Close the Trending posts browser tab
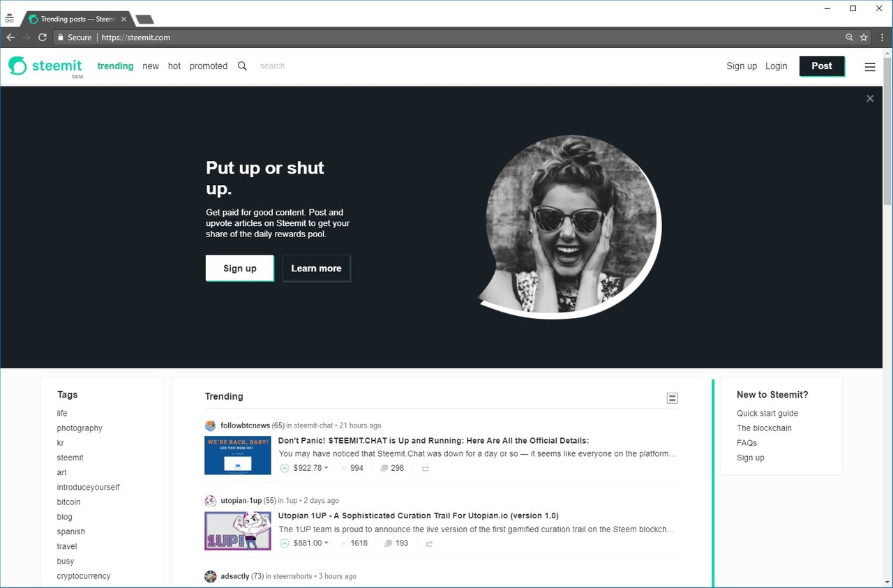893x588 pixels. [x=123, y=19]
